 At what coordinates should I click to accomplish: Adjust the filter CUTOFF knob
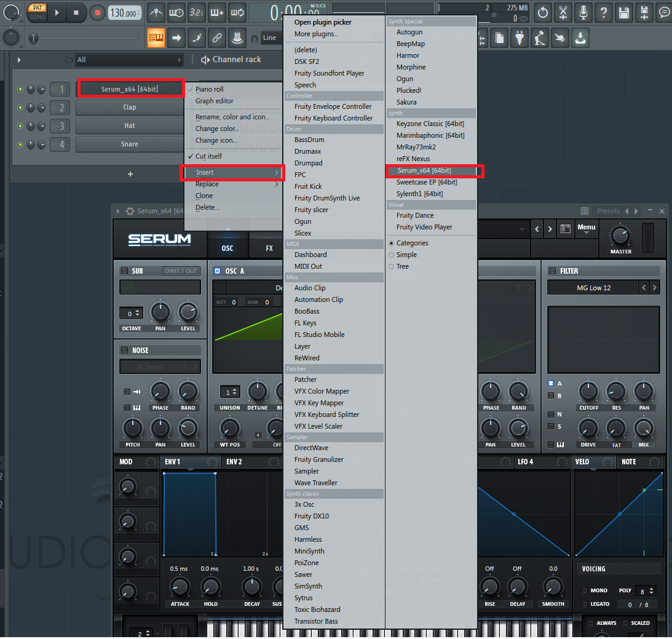(588, 391)
